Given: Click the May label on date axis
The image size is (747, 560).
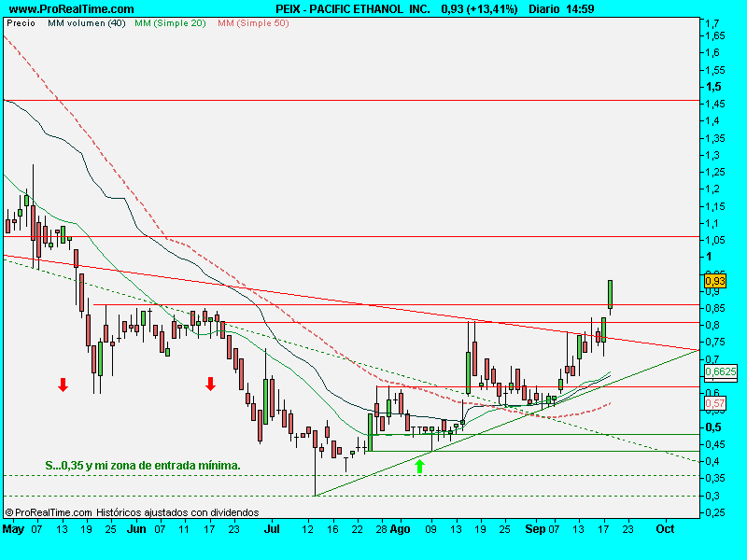Looking at the screenshot, I should (13, 529).
